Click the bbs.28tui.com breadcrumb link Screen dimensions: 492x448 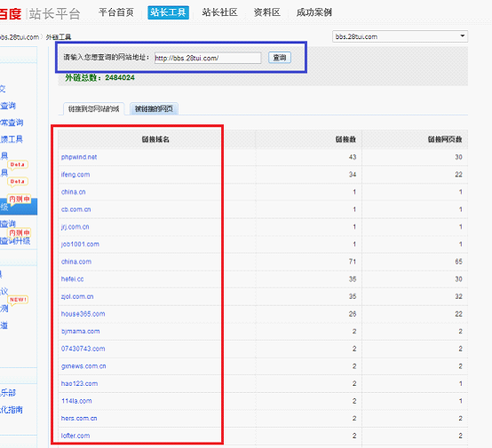20,37
